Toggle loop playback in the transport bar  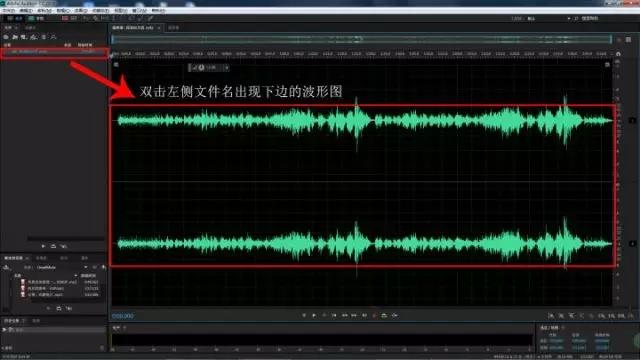[x=384, y=316]
